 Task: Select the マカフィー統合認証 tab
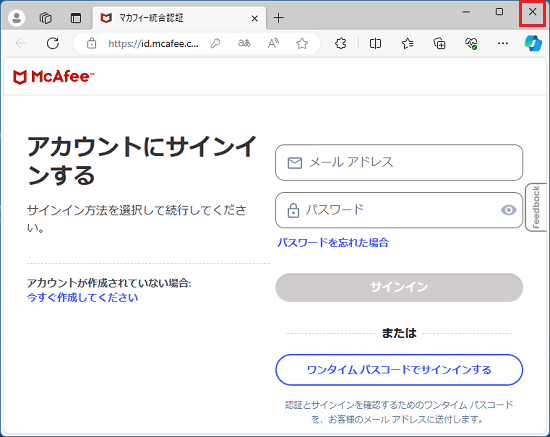tap(180, 18)
